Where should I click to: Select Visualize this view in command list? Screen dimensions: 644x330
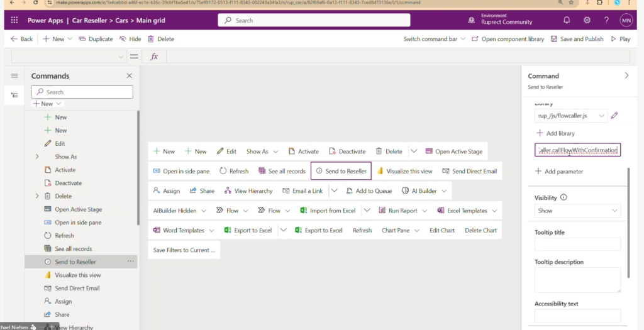pyautogui.click(x=77, y=275)
